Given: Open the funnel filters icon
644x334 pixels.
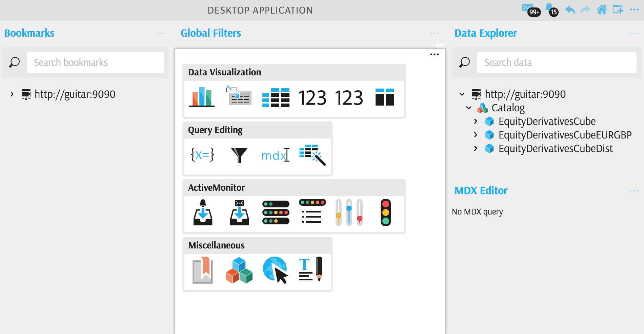Looking at the screenshot, I should (x=239, y=155).
